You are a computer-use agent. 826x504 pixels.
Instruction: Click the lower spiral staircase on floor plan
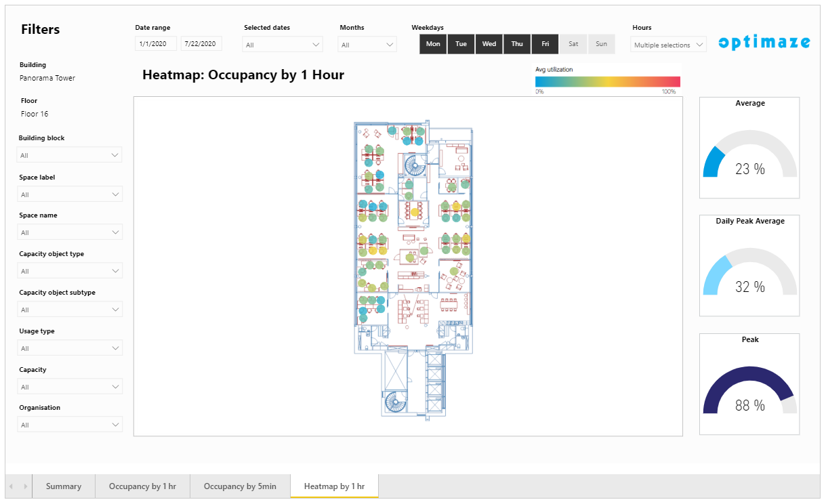[x=394, y=402]
